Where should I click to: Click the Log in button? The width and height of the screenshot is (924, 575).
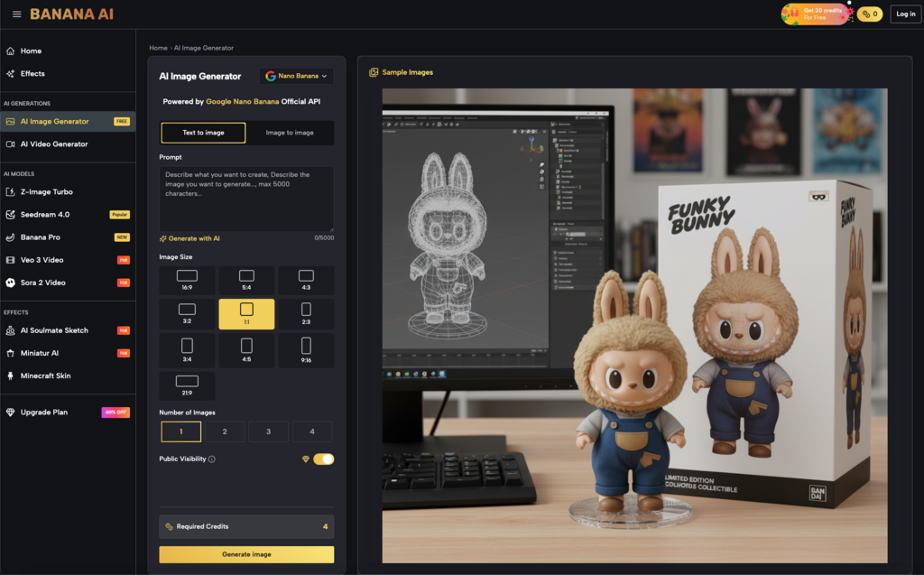pos(904,14)
